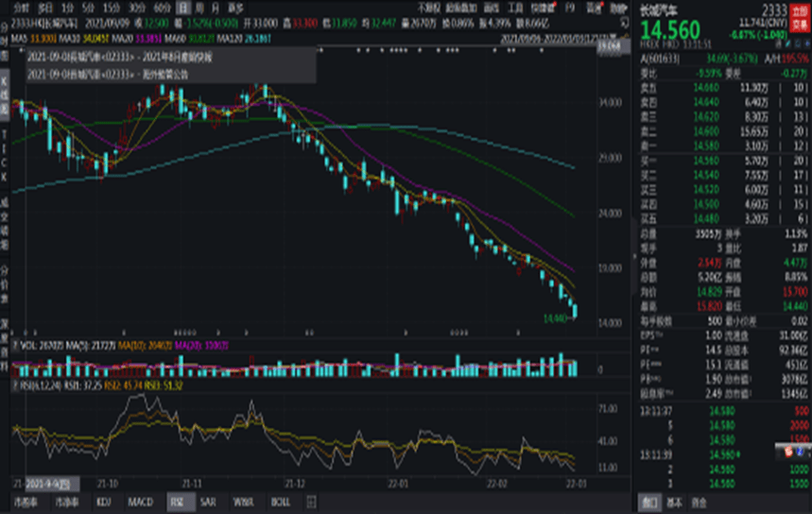Select the 60分 chart period
The image size is (812, 514).
(162, 6)
